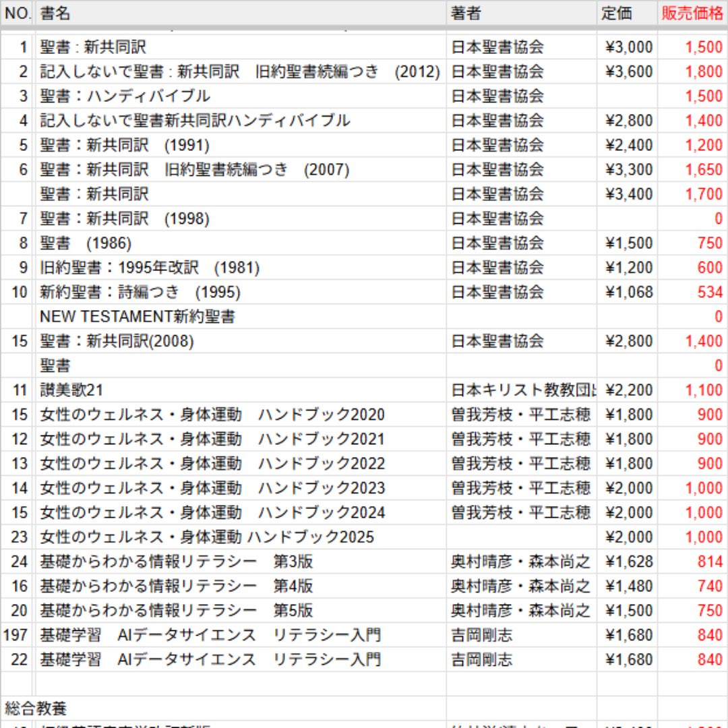Click the row number cell 11

pos(17,390)
